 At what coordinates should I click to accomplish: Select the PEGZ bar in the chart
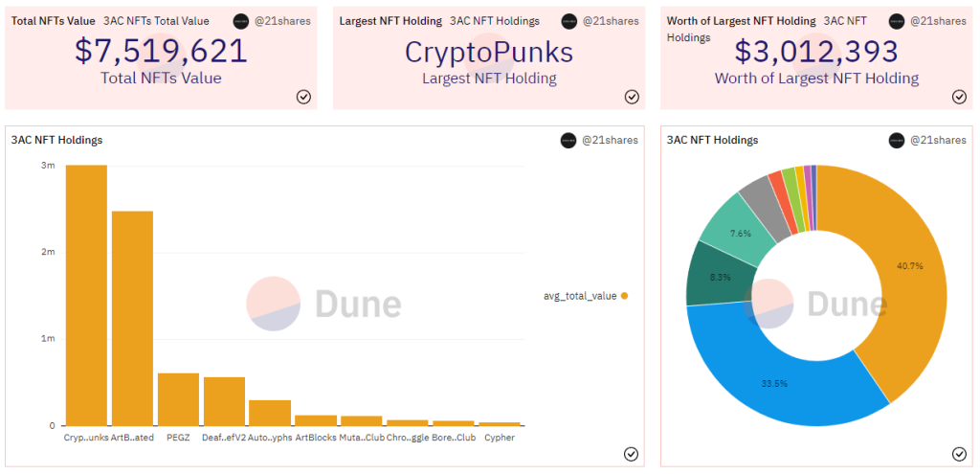coord(178,399)
